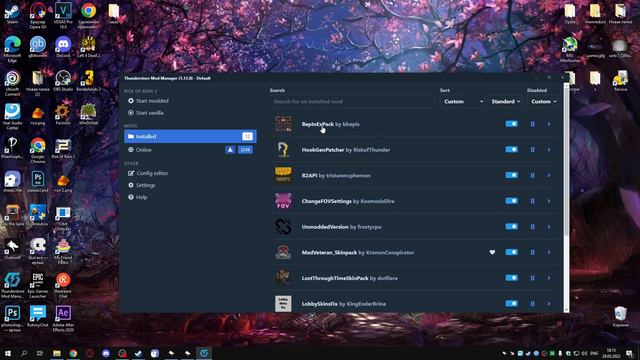Image resolution: width=640 pixels, height=360 pixels.
Task: Open the Standard sort direction dropdown
Action: tap(505, 101)
